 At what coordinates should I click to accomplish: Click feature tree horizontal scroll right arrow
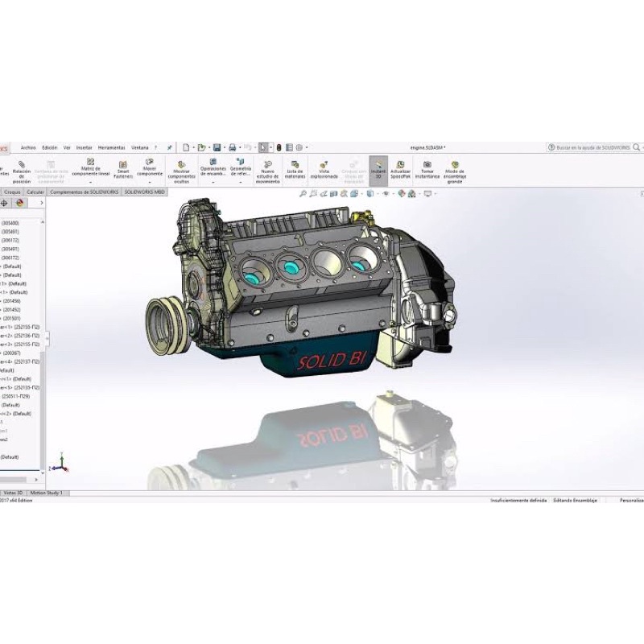coord(36,479)
